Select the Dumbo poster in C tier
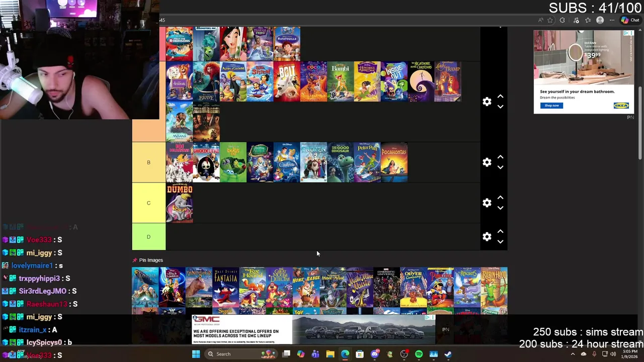The height and width of the screenshot is (362, 644). pyautogui.click(x=180, y=203)
